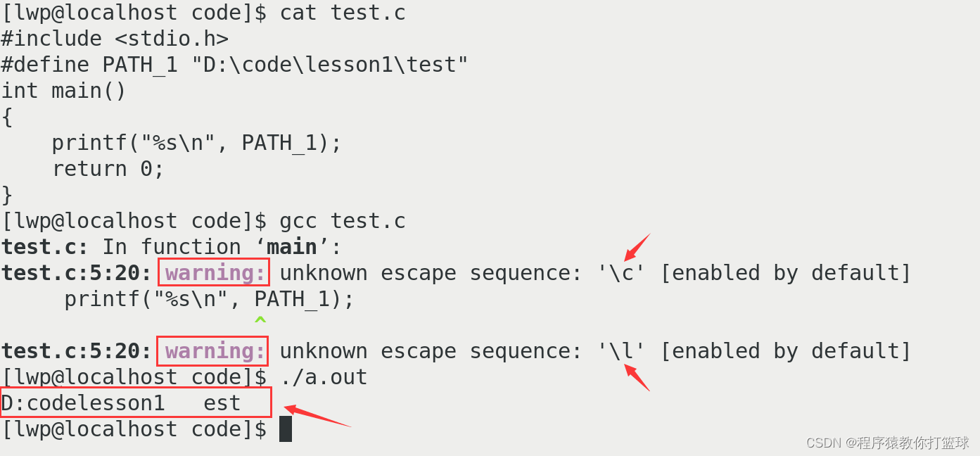Click the '#define PATH_1' line

click(x=234, y=65)
